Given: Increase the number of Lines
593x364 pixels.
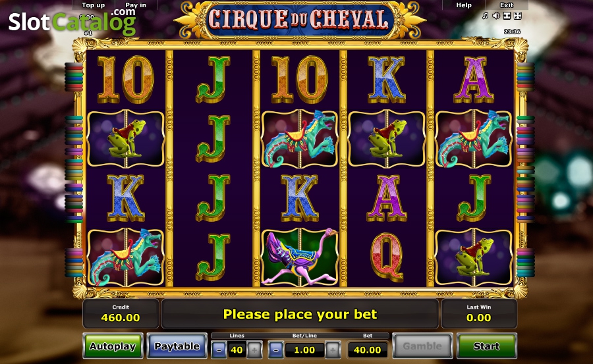Looking at the screenshot, I should [x=254, y=350].
